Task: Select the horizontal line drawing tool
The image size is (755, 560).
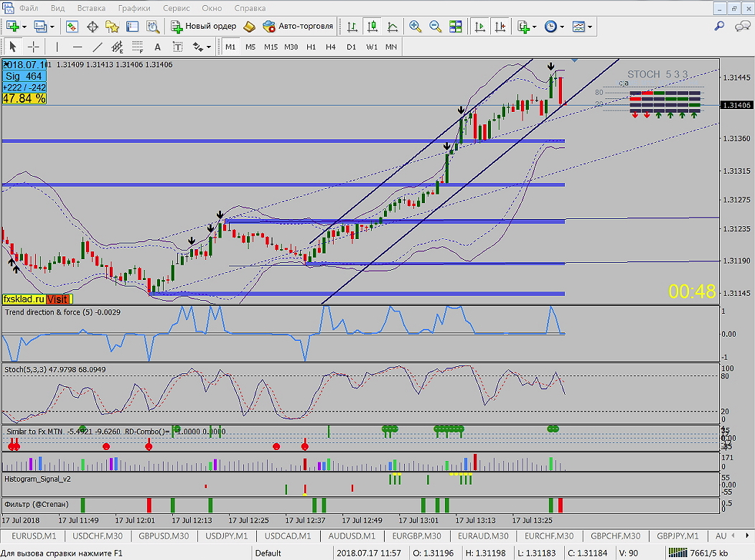Action: click(77, 47)
